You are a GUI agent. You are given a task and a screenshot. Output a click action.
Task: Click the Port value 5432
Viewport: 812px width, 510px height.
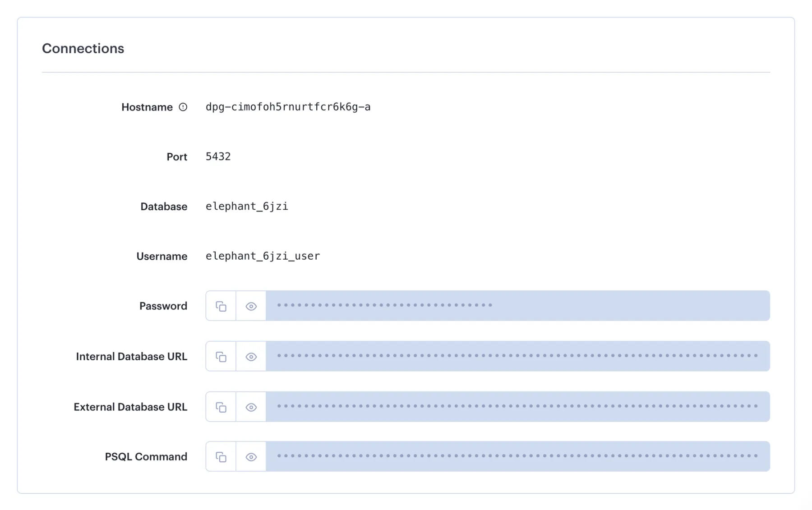click(218, 156)
